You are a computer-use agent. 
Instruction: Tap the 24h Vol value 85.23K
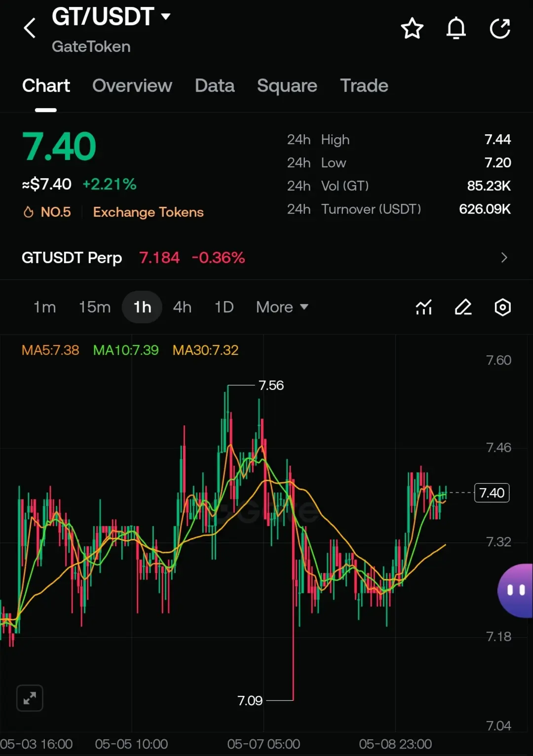tap(489, 186)
